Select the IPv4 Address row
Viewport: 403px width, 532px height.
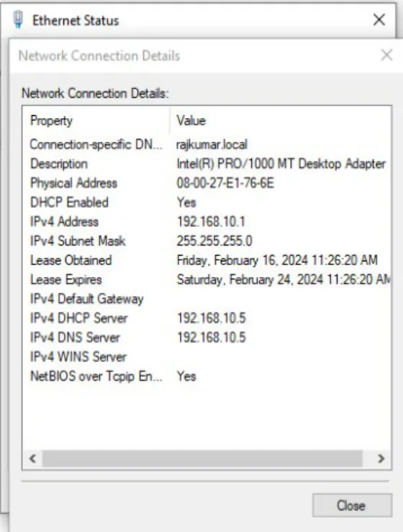pyautogui.click(x=207, y=222)
